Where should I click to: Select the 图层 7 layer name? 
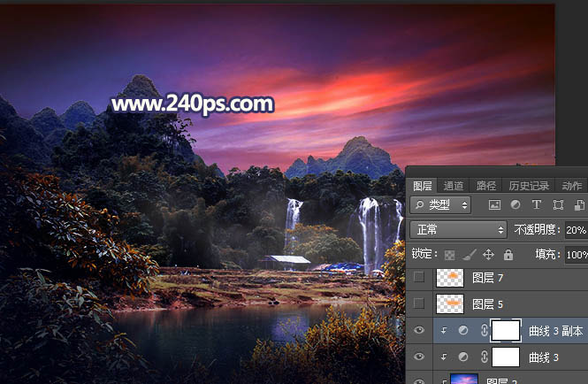487,278
